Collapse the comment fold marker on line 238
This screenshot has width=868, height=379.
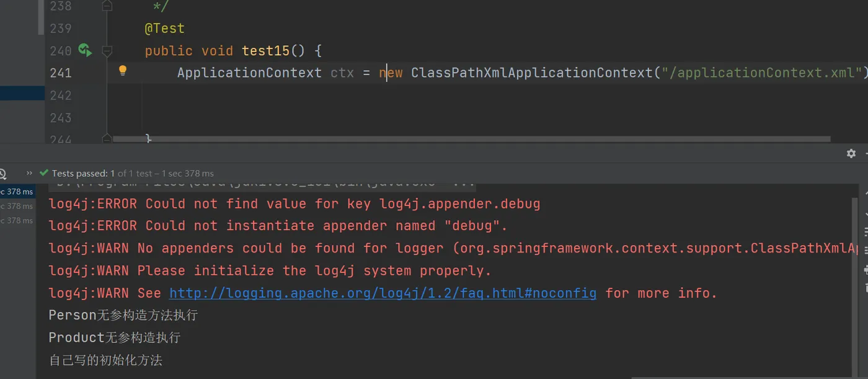[x=107, y=6]
